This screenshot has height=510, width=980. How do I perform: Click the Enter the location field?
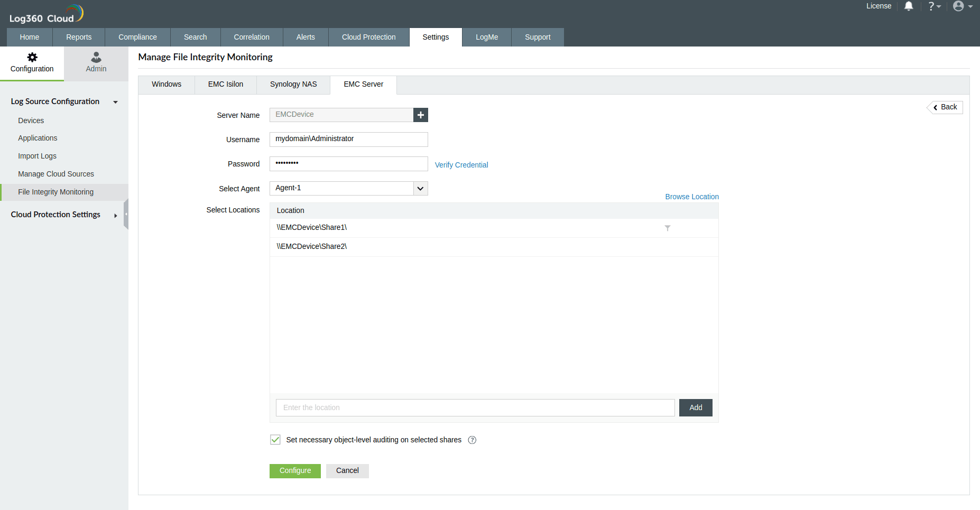(475, 407)
